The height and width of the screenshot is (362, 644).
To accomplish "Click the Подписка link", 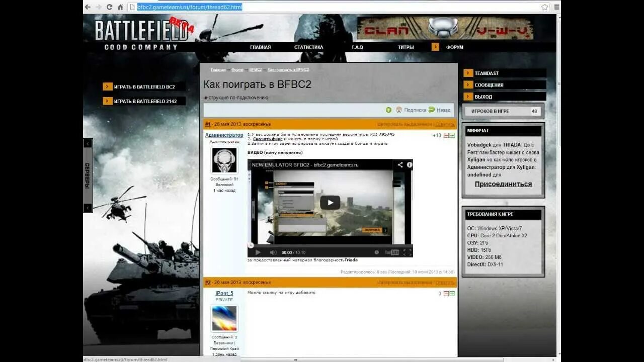I will [x=415, y=110].
